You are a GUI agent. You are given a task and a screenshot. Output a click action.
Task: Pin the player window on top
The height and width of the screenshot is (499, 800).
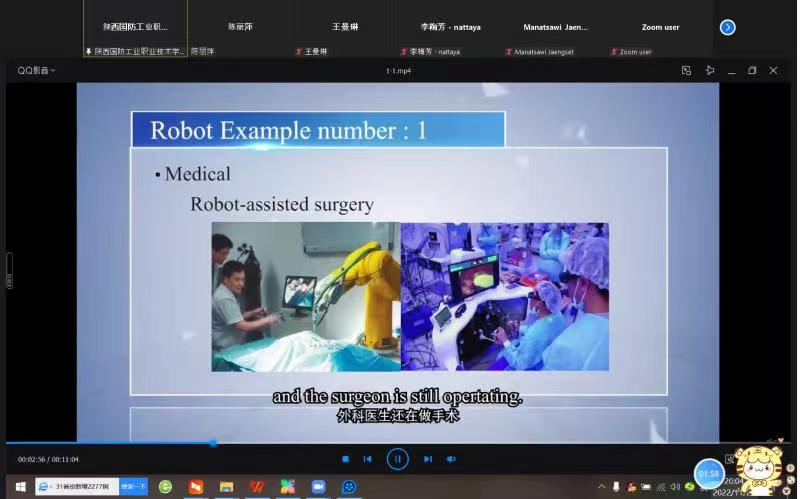(710, 71)
